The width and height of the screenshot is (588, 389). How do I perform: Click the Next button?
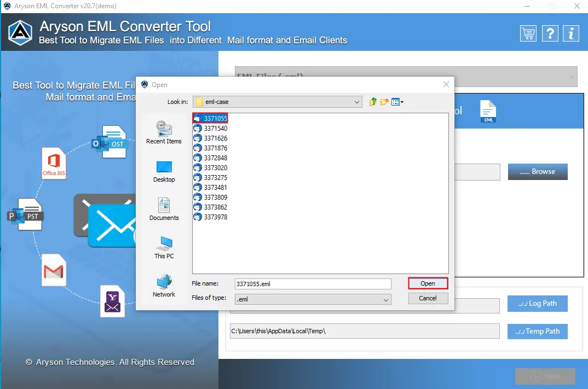tap(545, 376)
